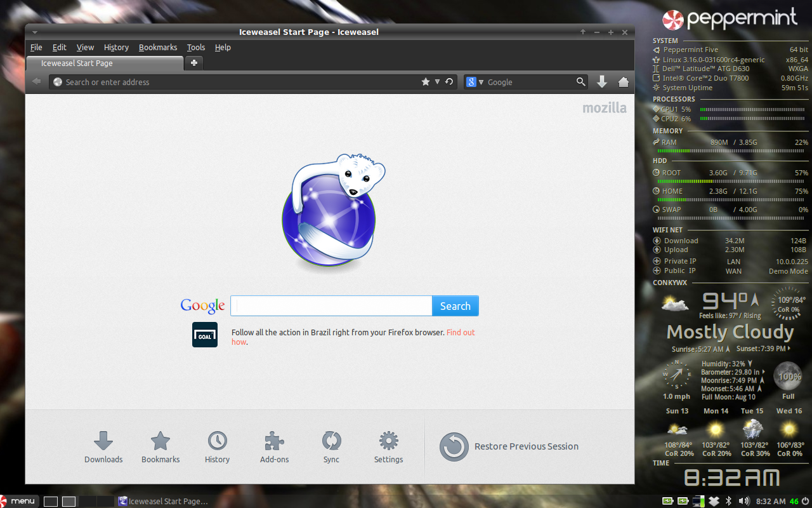Open the window menu arrow in title bar
Screen dimensions: 812x508
click(34, 32)
